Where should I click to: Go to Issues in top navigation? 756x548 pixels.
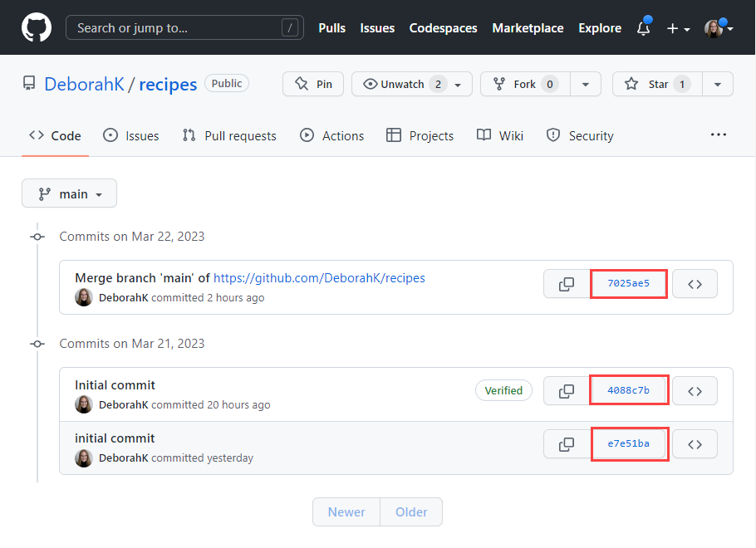[x=377, y=28]
